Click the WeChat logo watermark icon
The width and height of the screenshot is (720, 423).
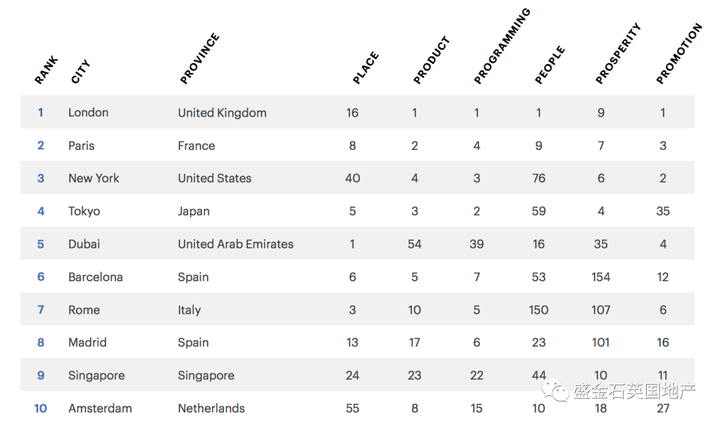555,390
